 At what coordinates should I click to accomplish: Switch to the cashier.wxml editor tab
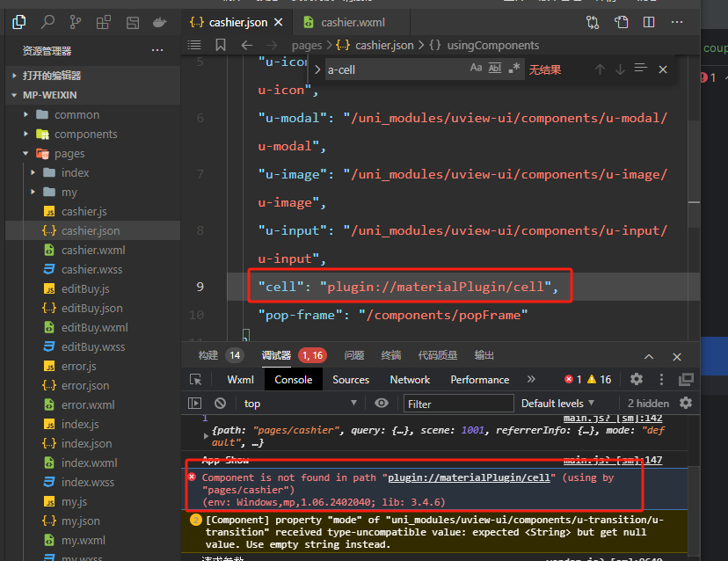tap(352, 22)
